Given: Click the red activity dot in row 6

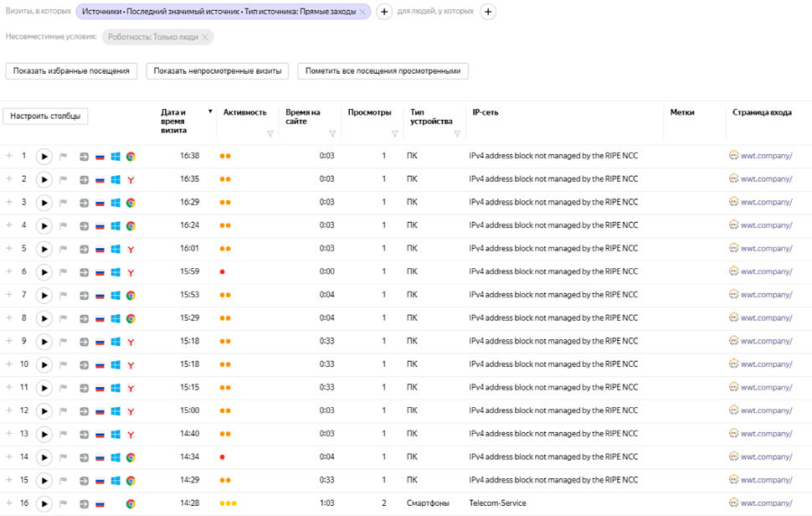Looking at the screenshot, I should click(x=222, y=272).
